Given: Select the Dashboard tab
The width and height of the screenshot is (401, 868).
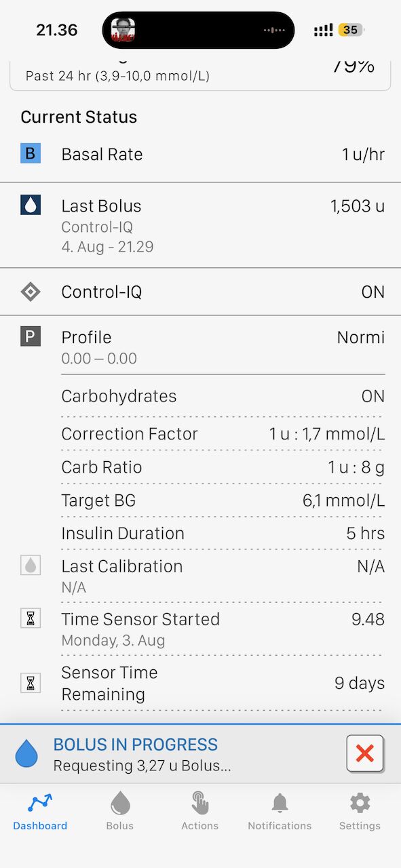Looking at the screenshot, I should [40, 811].
